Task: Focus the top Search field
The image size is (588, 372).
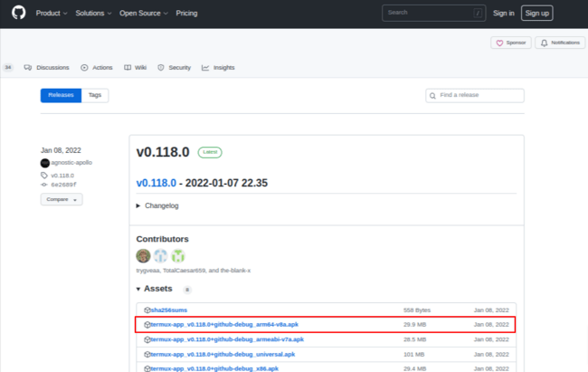Action: tap(434, 13)
